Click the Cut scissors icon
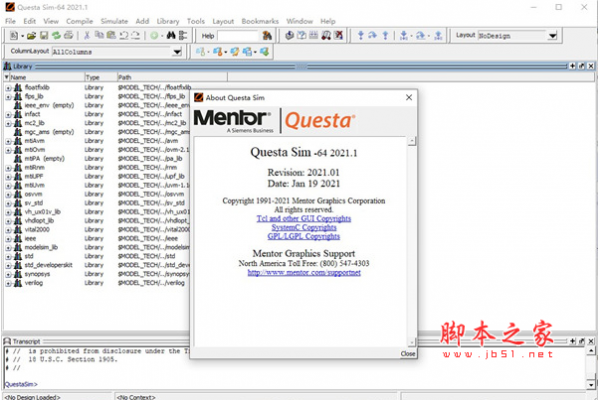The height and width of the screenshot is (400, 600). (x=87, y=36)
